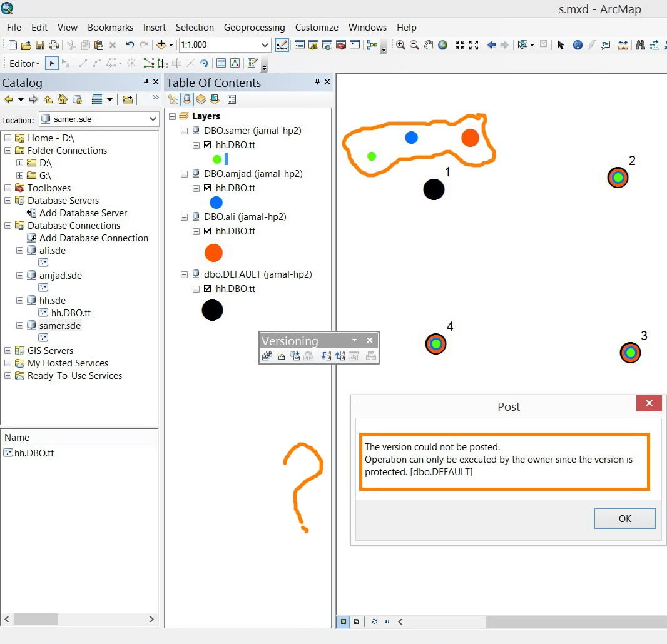Viewport: 667px width, 644px height.
Task: Click the Reconcile icon in Versioning toolbar
Action: point(326,356)
